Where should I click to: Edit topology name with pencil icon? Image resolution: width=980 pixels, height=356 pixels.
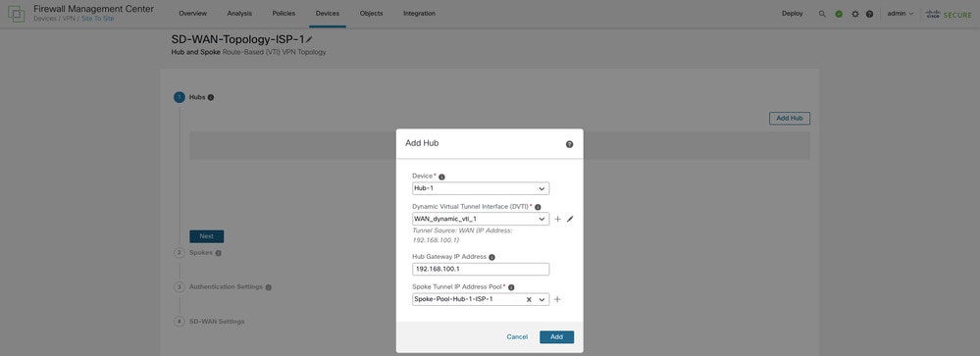(x=309, y=39)
